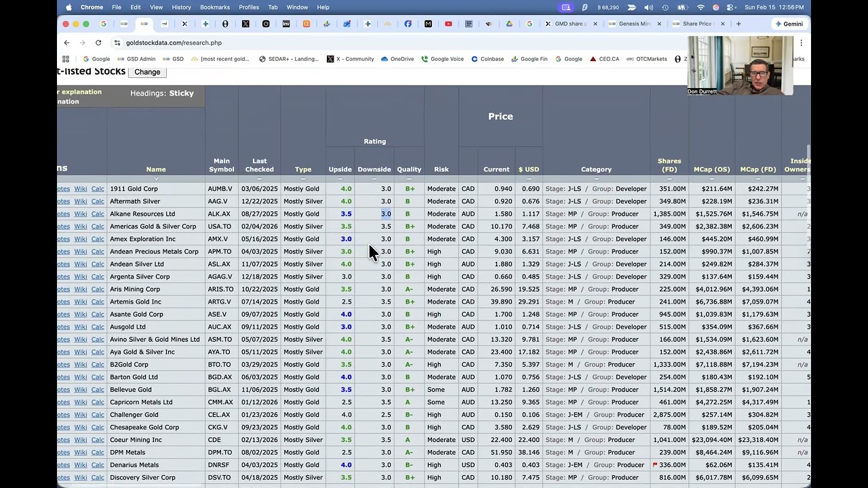Open the Apple menu
868x488 pixels.
[x=68, y=7]
